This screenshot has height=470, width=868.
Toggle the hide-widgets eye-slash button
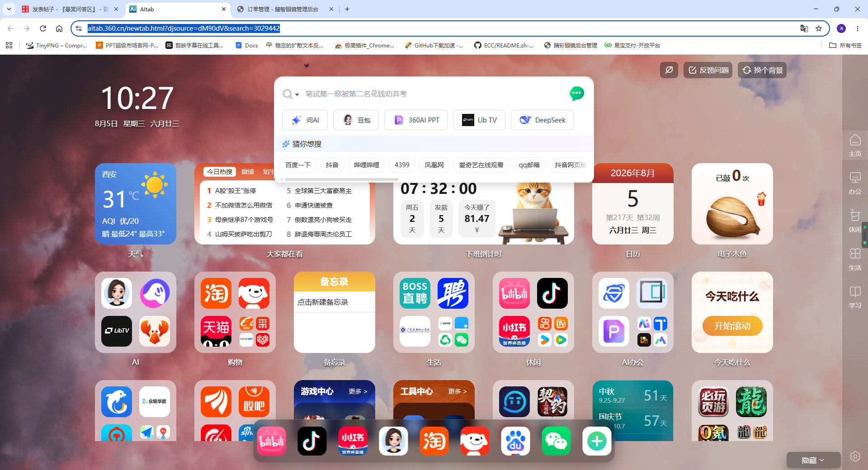(669, 70)
